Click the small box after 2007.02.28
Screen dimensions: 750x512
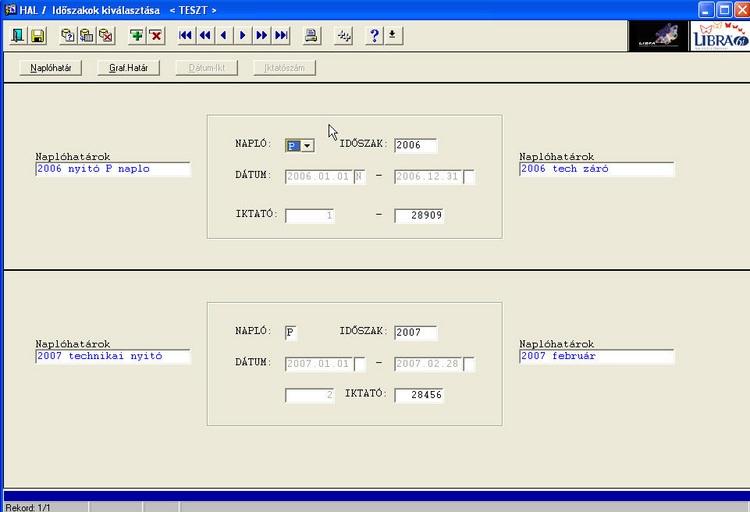469,364
